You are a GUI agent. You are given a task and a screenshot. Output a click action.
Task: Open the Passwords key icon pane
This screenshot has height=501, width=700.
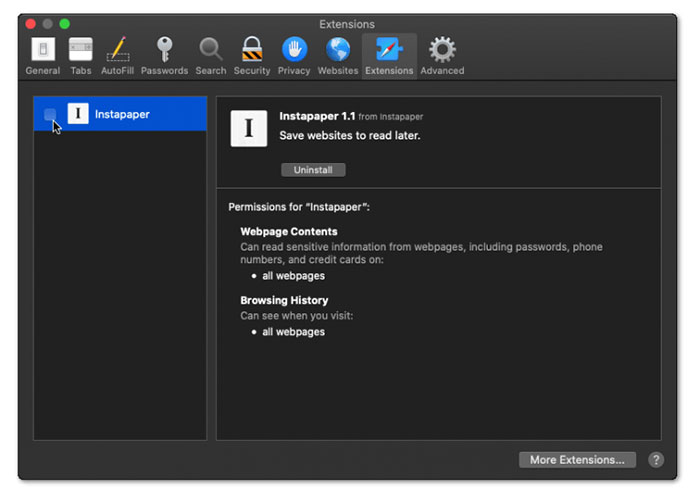[x=164, y=55]
